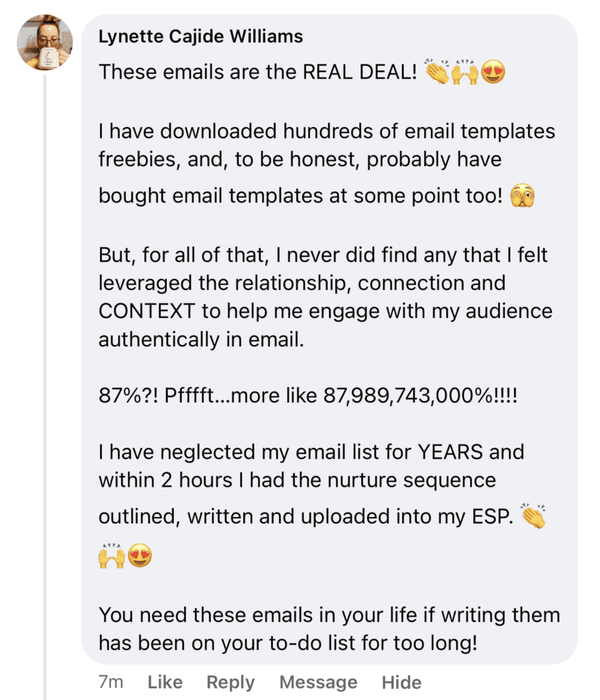
Task: Hide this comment
Action: (402, 682)
